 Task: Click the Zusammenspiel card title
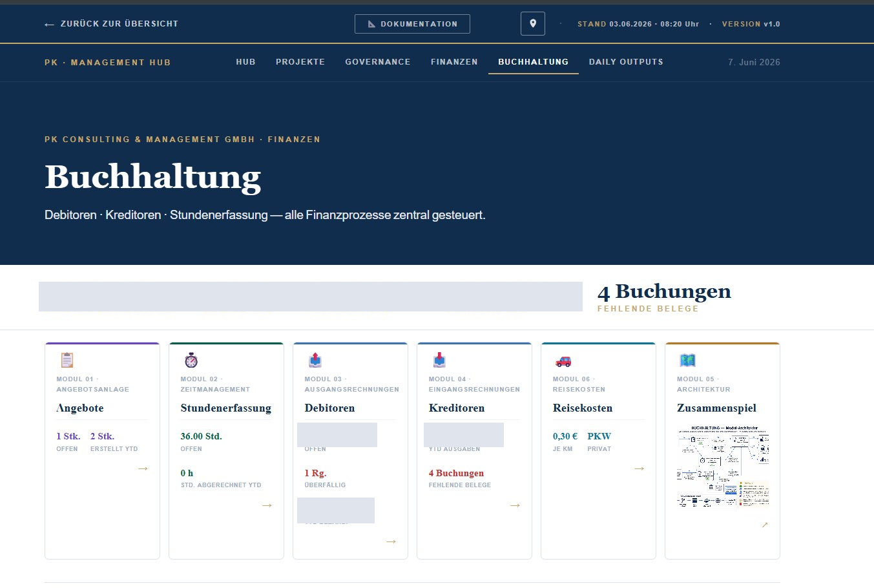pos(716,408)
